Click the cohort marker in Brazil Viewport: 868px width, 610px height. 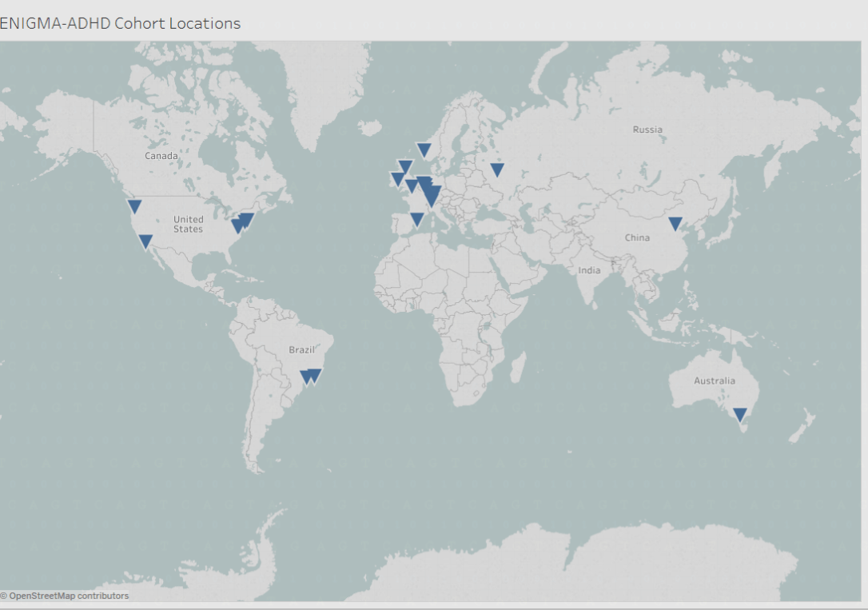pyautogui.click(x=312, y=376)
